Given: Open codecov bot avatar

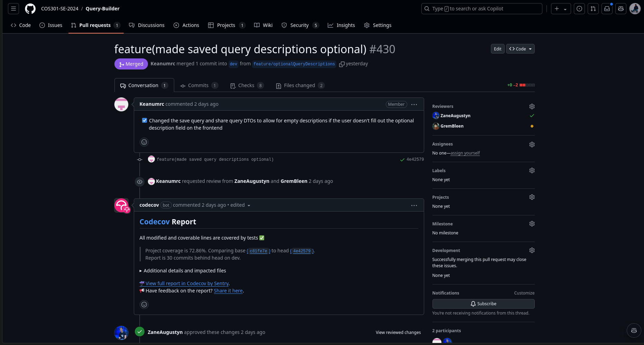Looking at the screenshot, I should [x=121, y=205].
